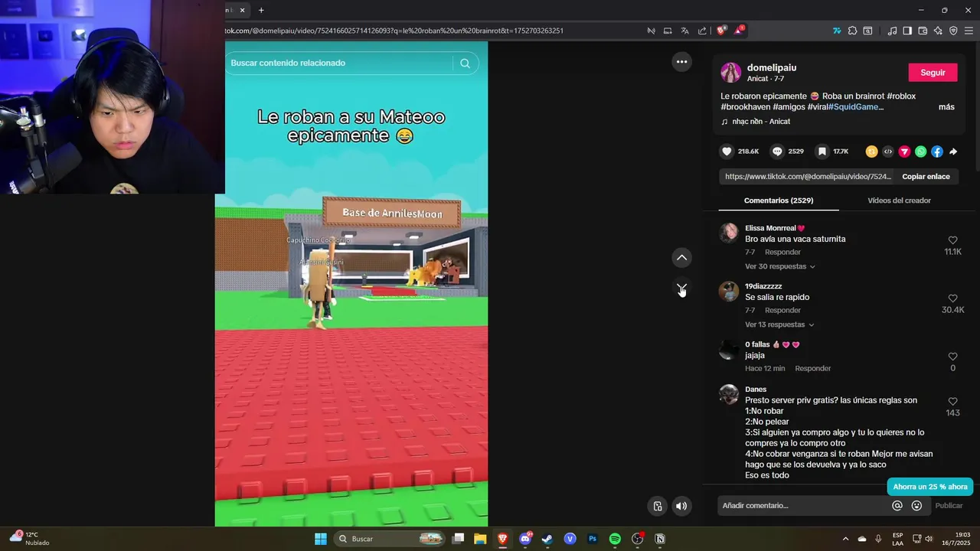Open Brave Rewards triangle icon
980x551 pixels.
(739, 31)
